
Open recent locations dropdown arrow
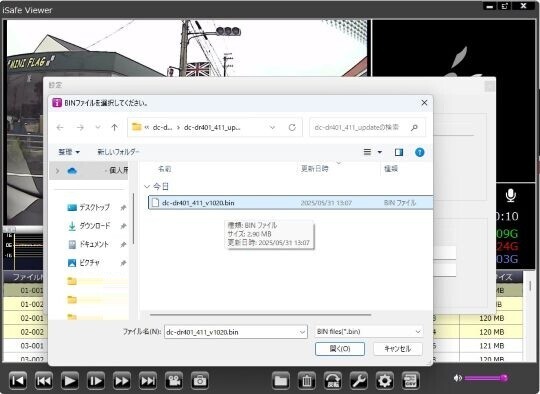pyautogui.click(x=98, y=127)
